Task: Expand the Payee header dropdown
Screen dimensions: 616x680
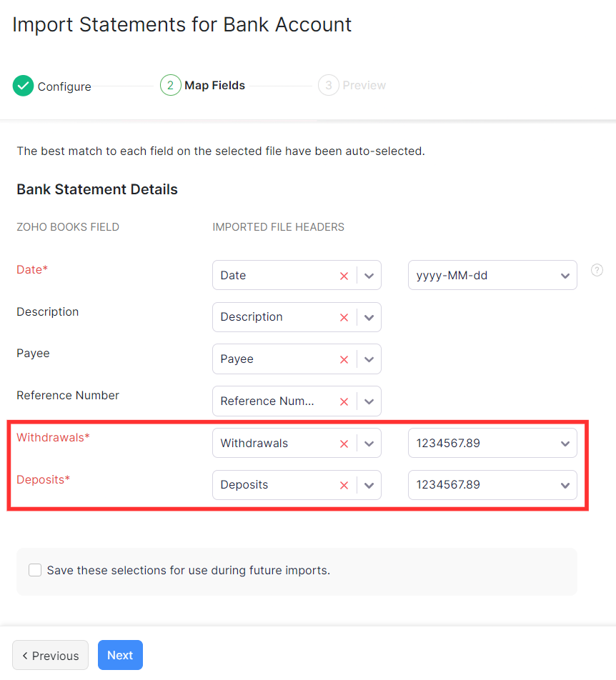Action: pos(369,359)
